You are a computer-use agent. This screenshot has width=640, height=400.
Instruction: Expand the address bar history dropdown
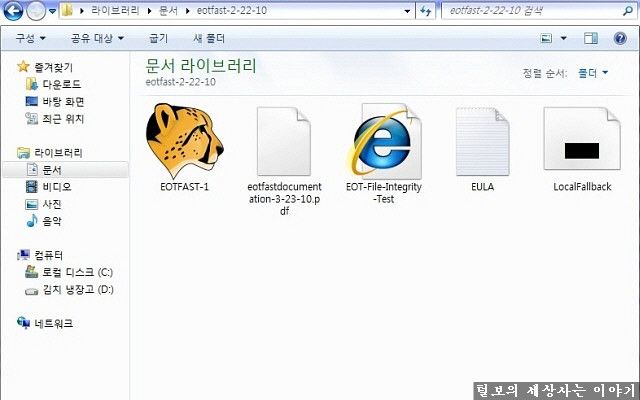pyautogui.click(x=407, y=11)
